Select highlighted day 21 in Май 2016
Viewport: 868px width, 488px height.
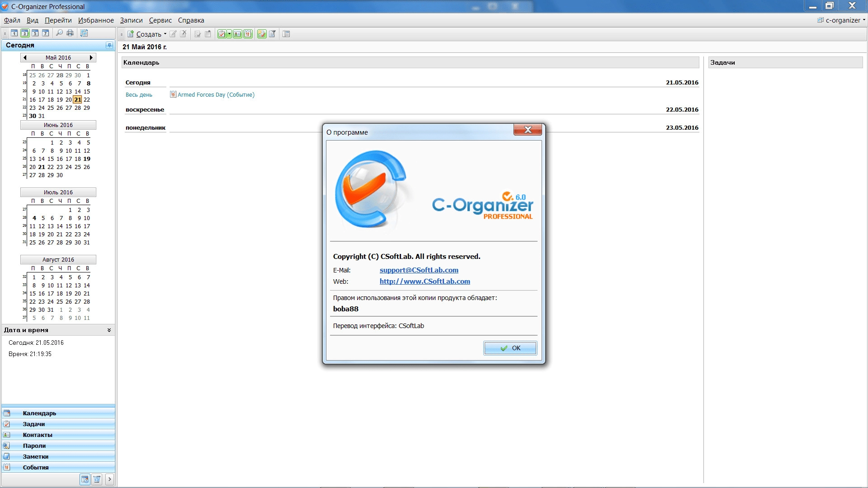(78, 99)
